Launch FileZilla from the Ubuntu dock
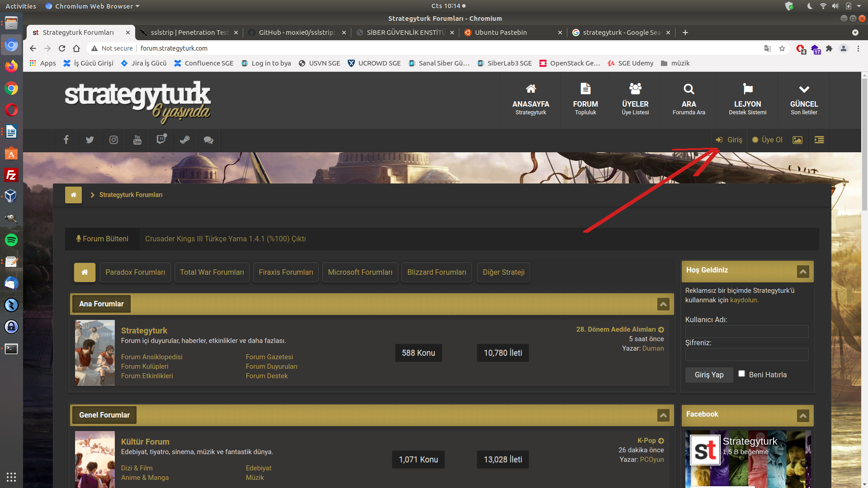This screenshot has height=488, width=868. (x=11, y=175)
